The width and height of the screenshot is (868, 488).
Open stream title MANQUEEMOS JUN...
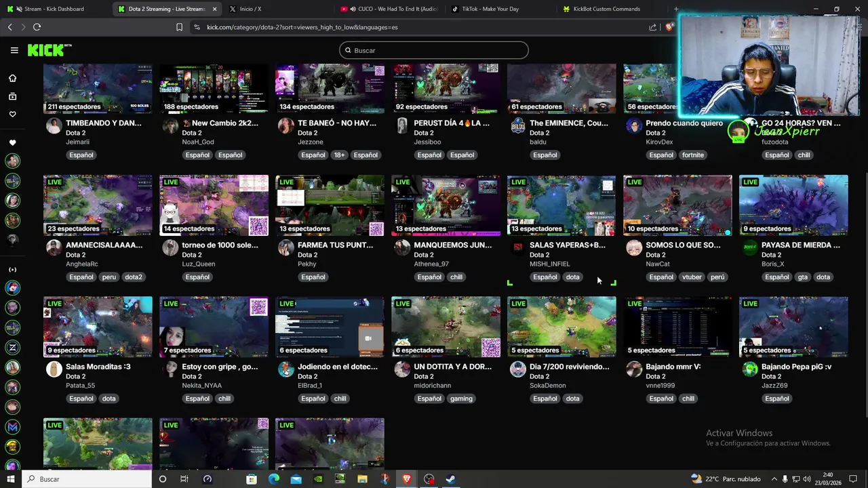(x=452, y=245)
